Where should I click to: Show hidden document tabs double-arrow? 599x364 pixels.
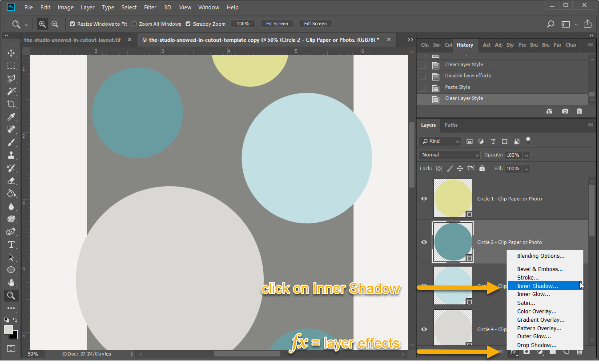tap(410, 40)
